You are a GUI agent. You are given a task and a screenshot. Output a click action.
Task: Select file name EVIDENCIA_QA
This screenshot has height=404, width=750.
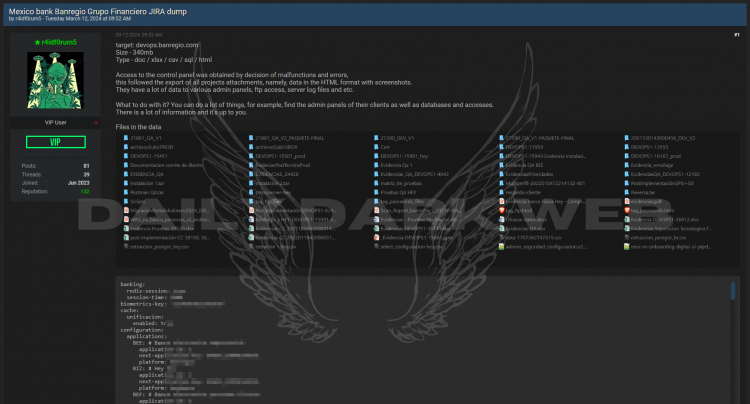147,175
